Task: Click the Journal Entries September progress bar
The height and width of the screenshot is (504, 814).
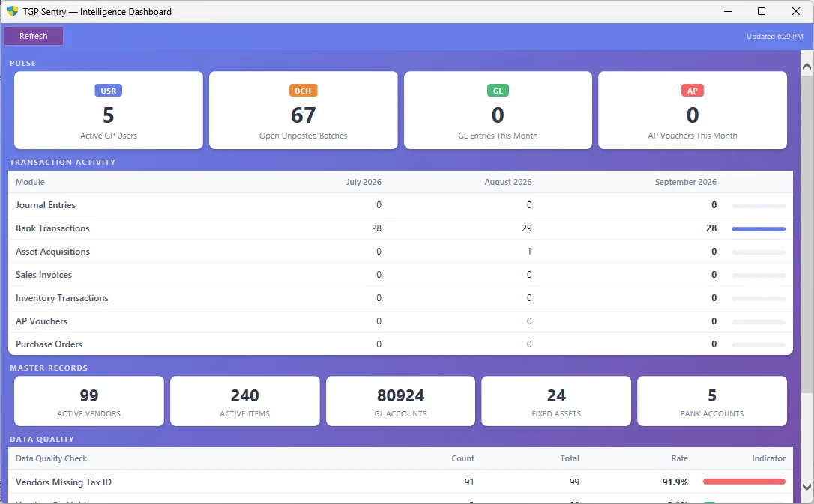Action: (758, 206)
